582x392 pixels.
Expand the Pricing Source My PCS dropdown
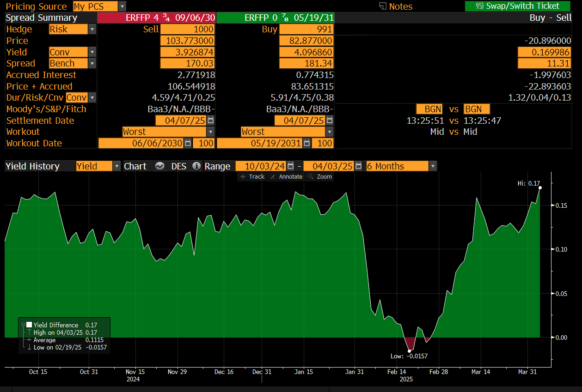click(122, 6)
